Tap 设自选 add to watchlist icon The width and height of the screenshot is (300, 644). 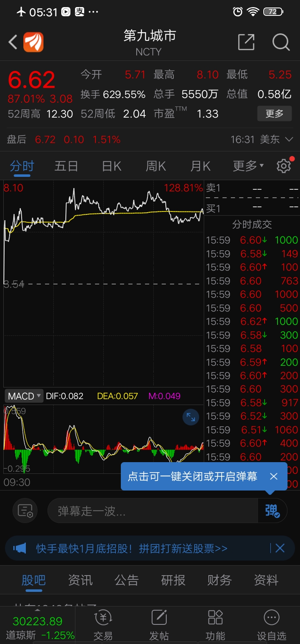(x=272, y=624)
